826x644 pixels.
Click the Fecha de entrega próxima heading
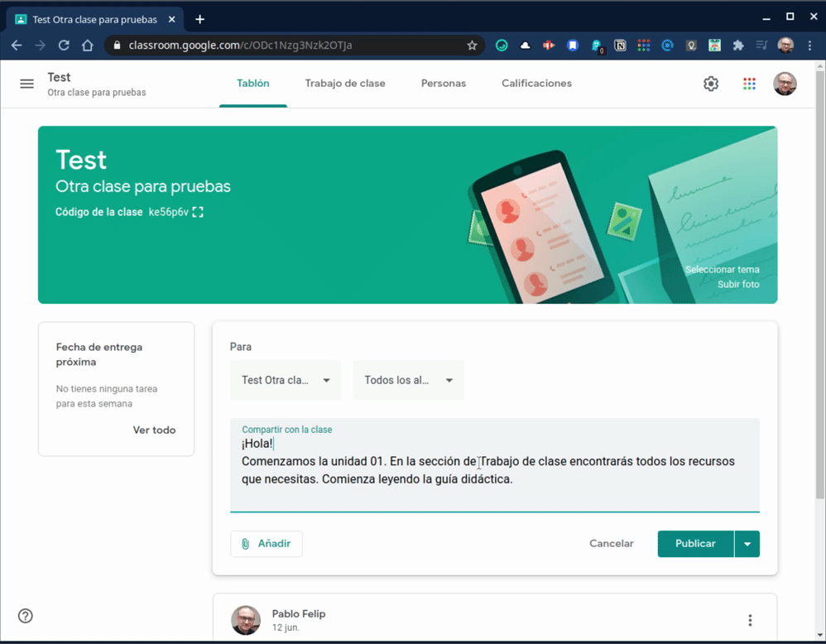click(99, 354)
